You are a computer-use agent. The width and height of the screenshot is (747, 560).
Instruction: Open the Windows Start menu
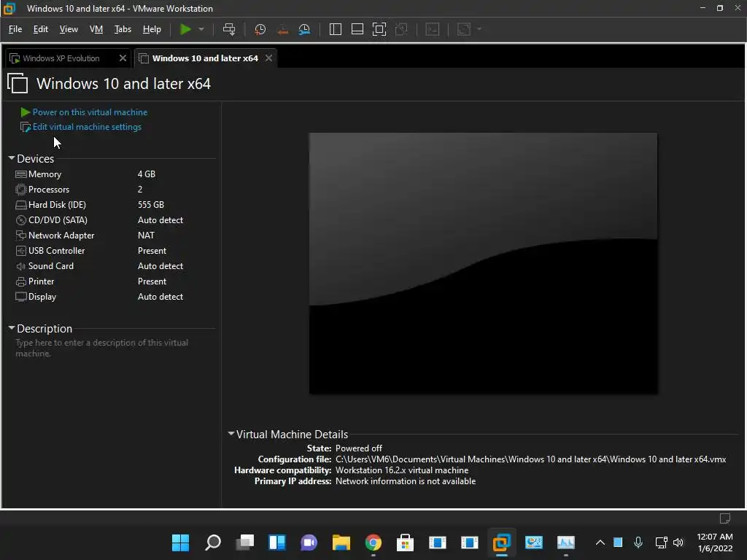(x=181, y=542)
